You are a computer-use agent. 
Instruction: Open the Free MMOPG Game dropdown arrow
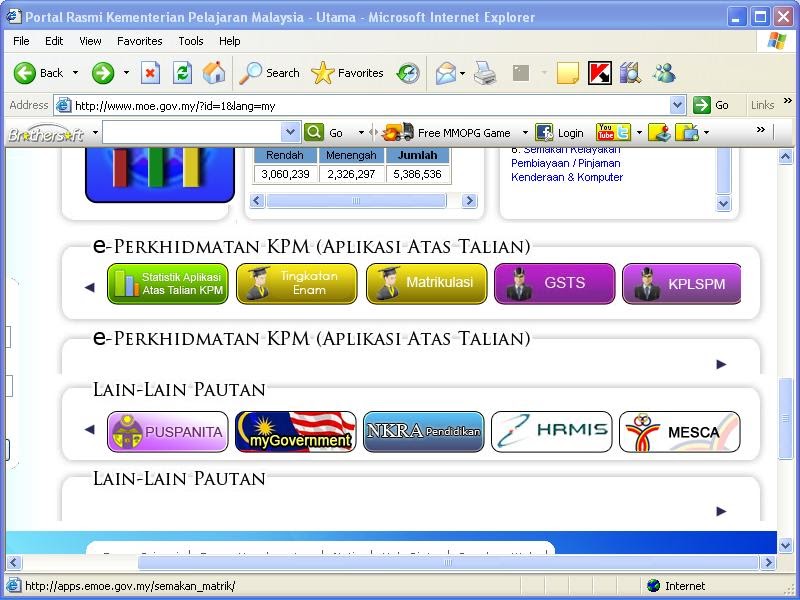(525, 133)
